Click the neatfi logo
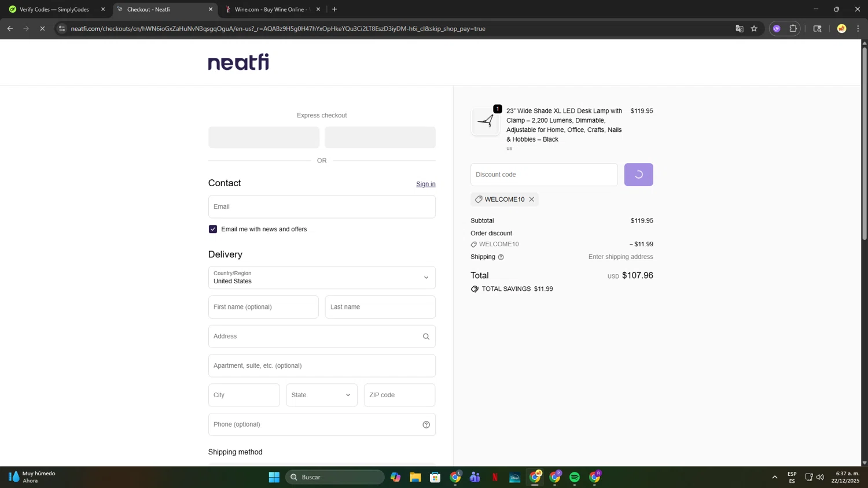The image size is (868, 488). (x=238, y=62)
